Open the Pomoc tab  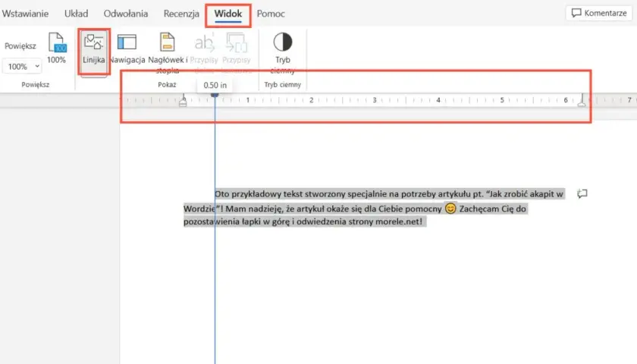click(x=271, y=14)
